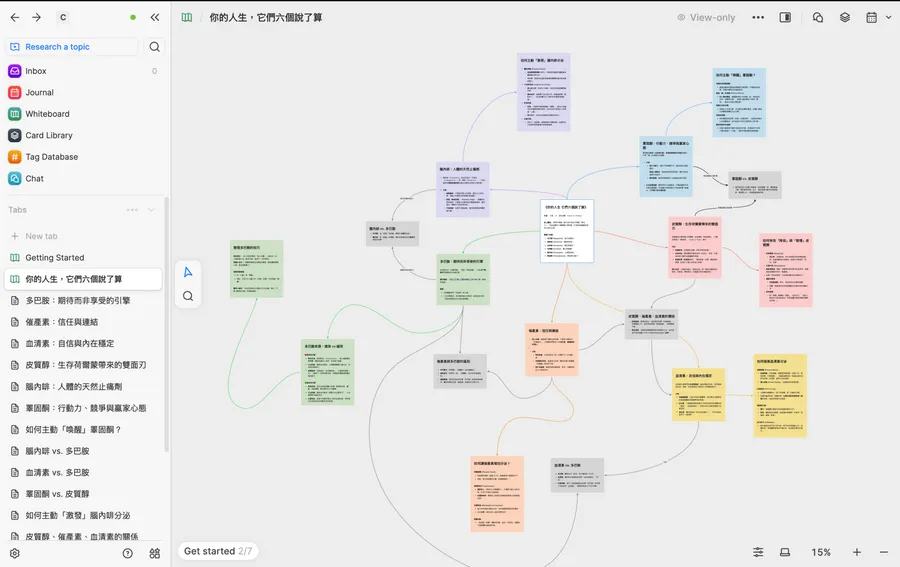Screen dimensions: 900x567
Task: Click the Get started 2/7 button
Action: 218,551
